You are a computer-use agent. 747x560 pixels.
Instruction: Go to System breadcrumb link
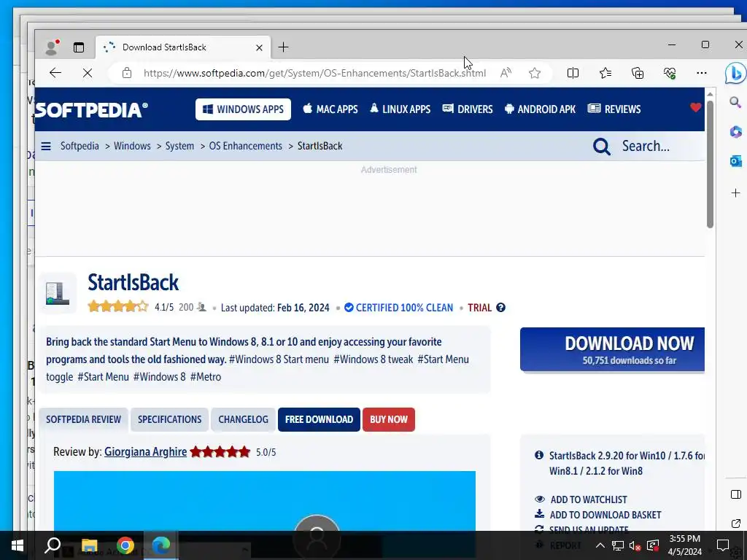pyautogui.click(x=179, y=146)
